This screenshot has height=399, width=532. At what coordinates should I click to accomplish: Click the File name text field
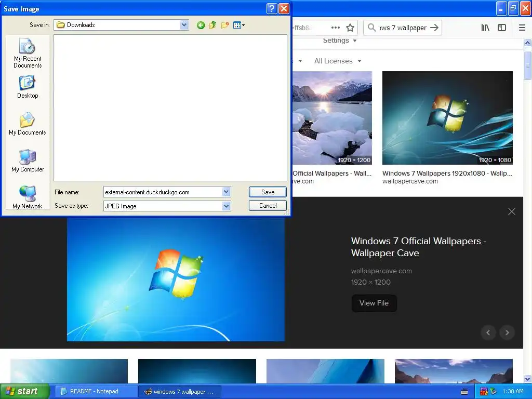tap(163, 192)
